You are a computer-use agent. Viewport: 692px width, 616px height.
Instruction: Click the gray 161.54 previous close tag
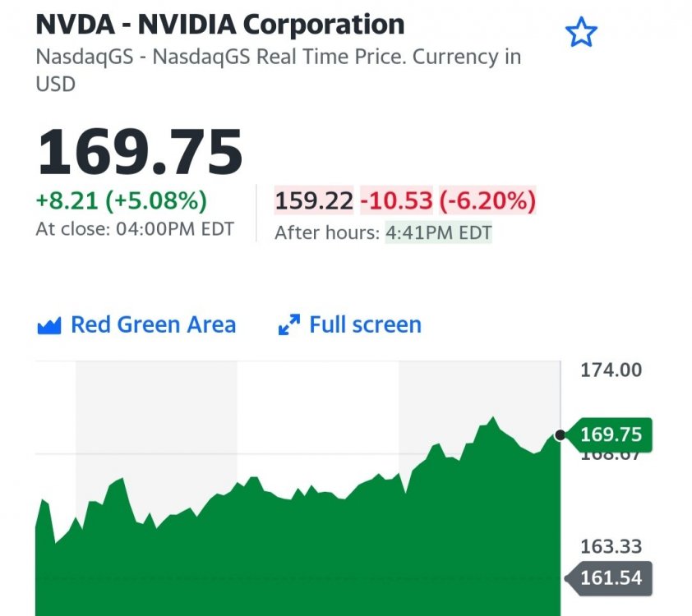[x=610, y=578]
